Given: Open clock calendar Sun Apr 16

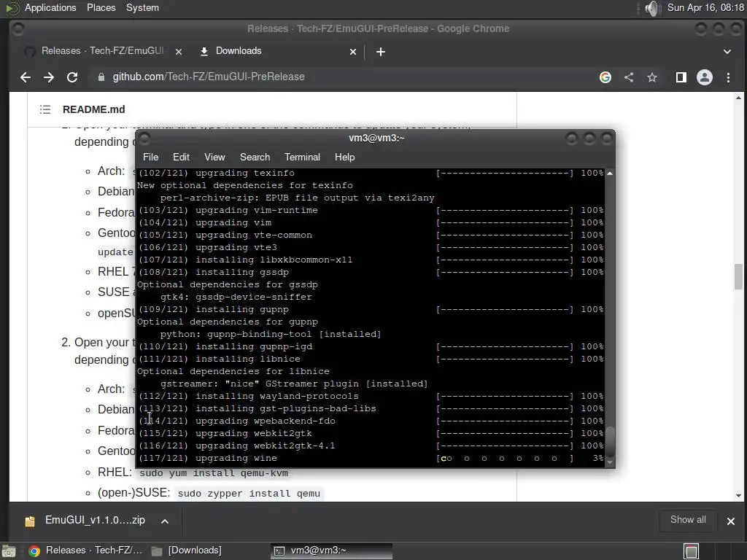Looking at the screenshot, I should point(705,7).
